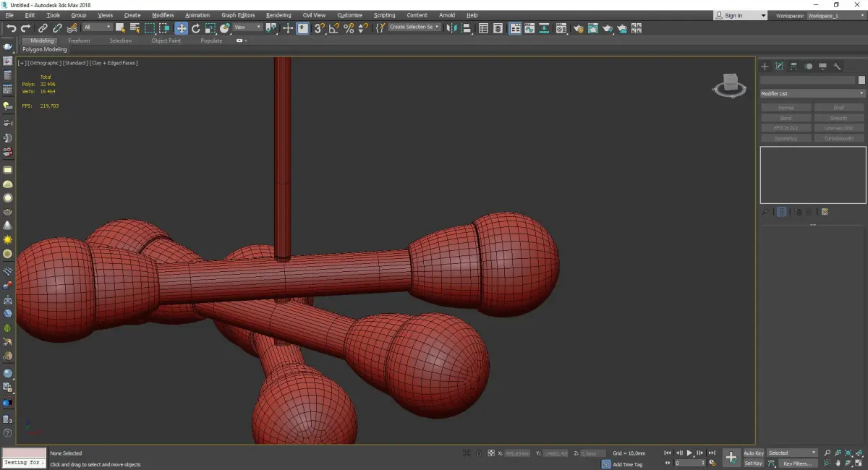Open the Graph Editors menu
868x470 pixels.
tap(238, 15)
